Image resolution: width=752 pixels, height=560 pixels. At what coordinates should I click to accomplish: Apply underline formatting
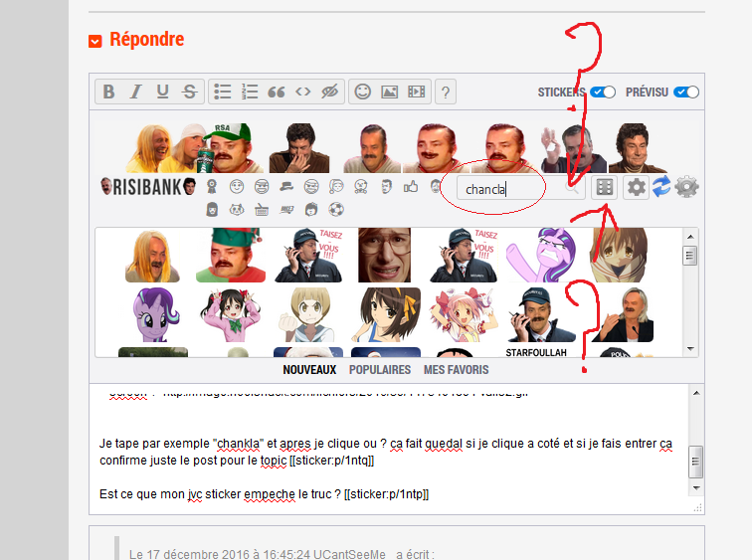click(x=162, y=92)
